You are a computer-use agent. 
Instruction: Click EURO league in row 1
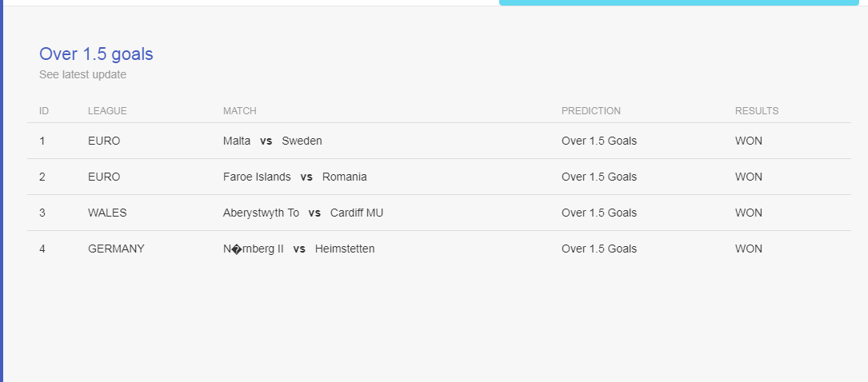tap(104, 141)
